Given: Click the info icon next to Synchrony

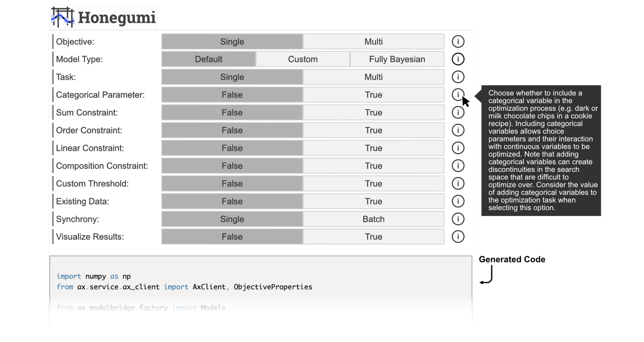Looking at the screenshot, I should pos(458,219).
